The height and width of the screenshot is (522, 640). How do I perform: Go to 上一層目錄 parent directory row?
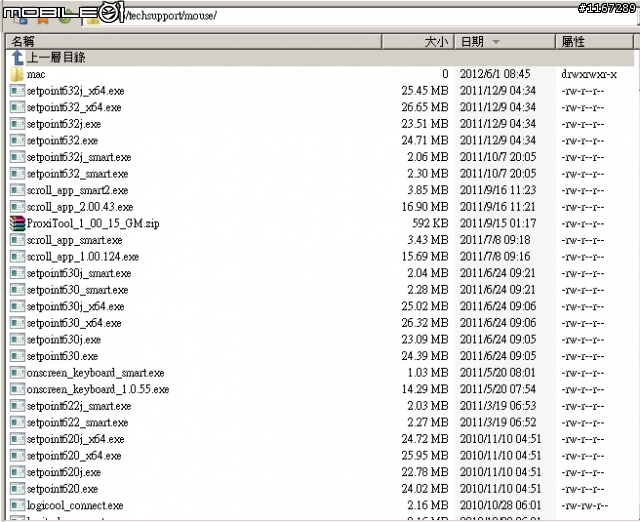(320, 58)
